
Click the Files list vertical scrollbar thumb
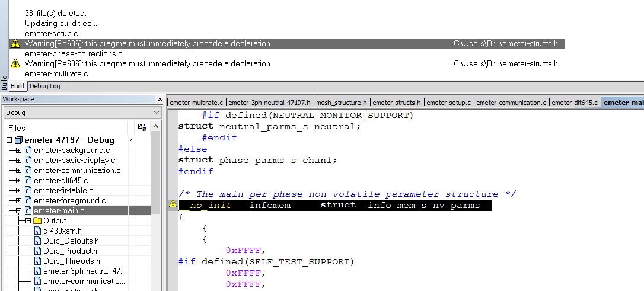tap(155, 173)
